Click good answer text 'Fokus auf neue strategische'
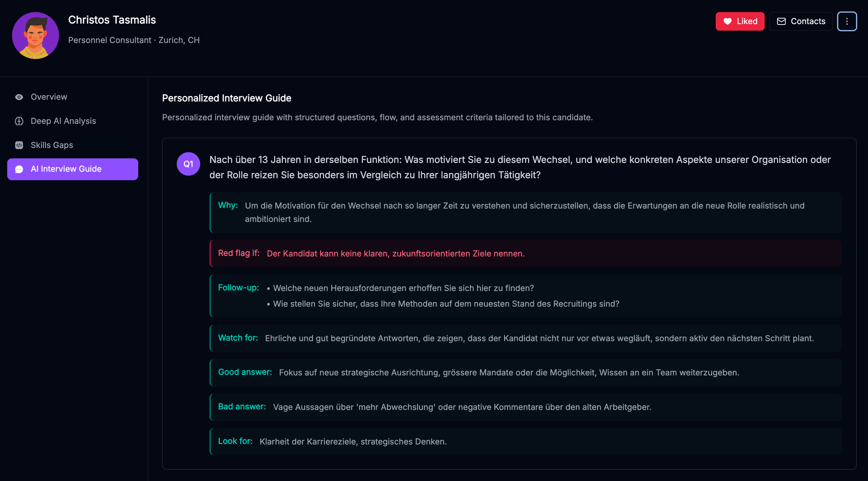The width and height of the screenshot is (868, 481). point(509,372)
